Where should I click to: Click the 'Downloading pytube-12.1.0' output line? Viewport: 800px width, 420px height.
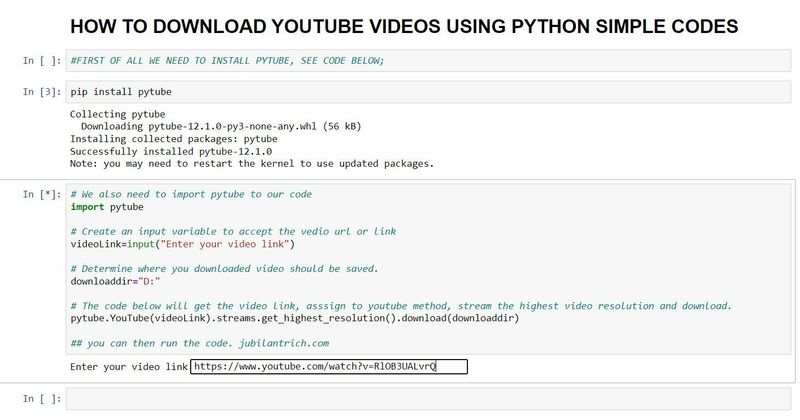(221, 126)
